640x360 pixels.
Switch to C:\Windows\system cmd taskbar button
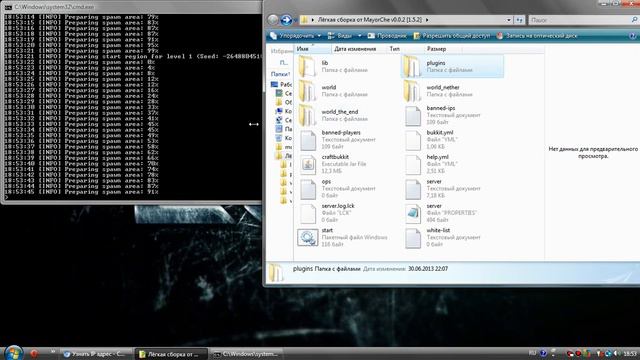(x=247, y=354)
